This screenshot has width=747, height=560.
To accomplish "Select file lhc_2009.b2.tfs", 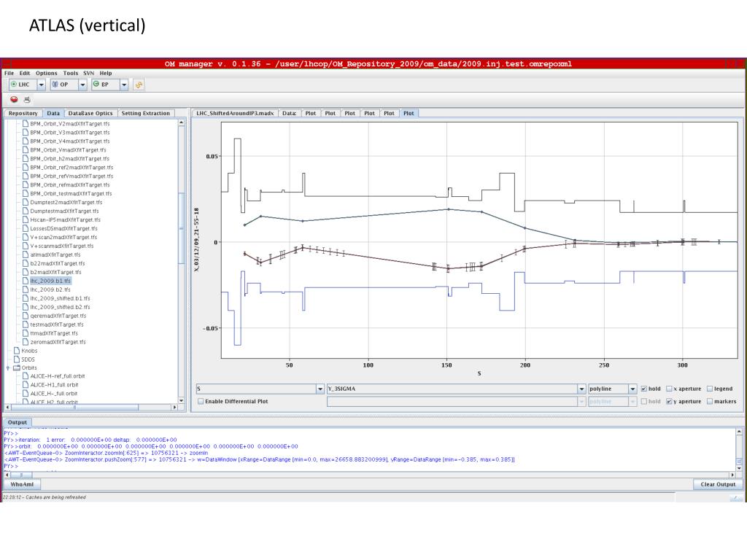I will click(x=50, y=289).
